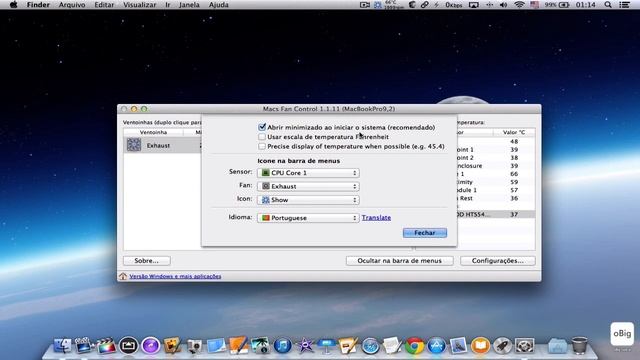This screenshot has height=360, width=640.
Task: Click the Fechar button
Action: click(424, 233)
